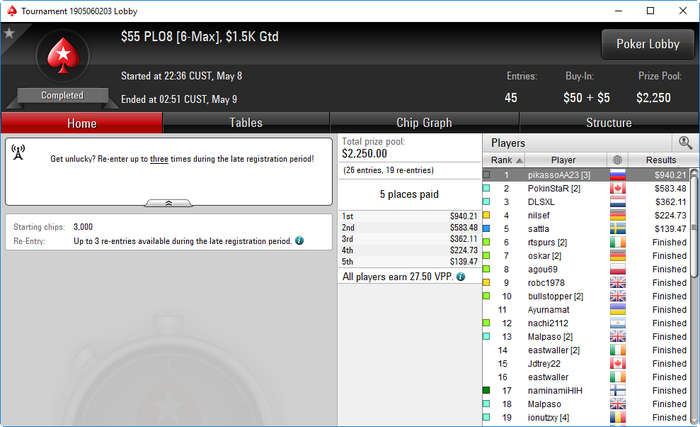Click color label box beside PokinStaR
Image resolution: width=700 pixels, height=427 pixels.
[487, 188]
